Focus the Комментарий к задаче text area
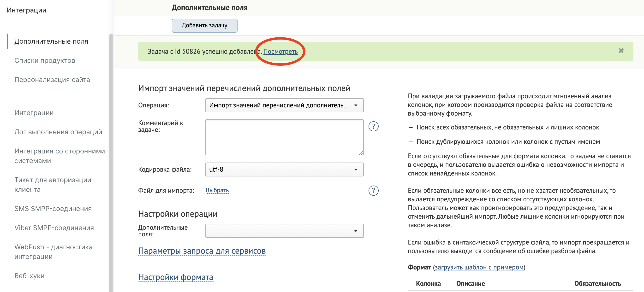This screenshot has height=292, width=644. tap(284, 137)
